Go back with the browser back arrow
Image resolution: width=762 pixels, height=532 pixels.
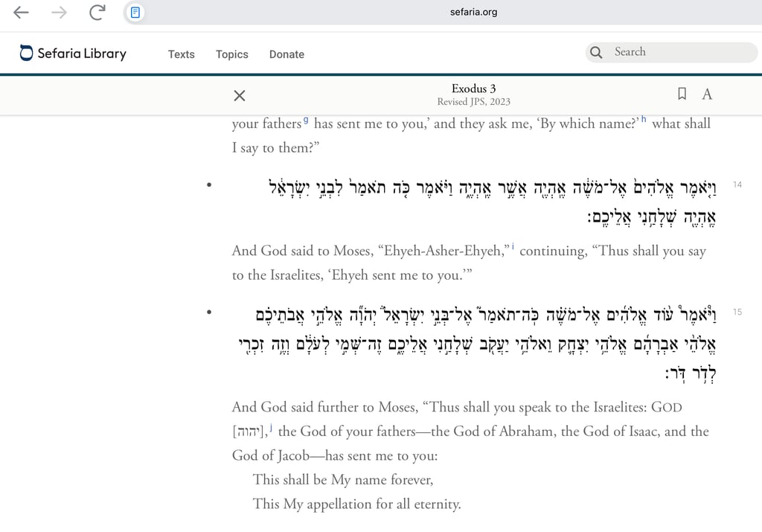[21, 12]
